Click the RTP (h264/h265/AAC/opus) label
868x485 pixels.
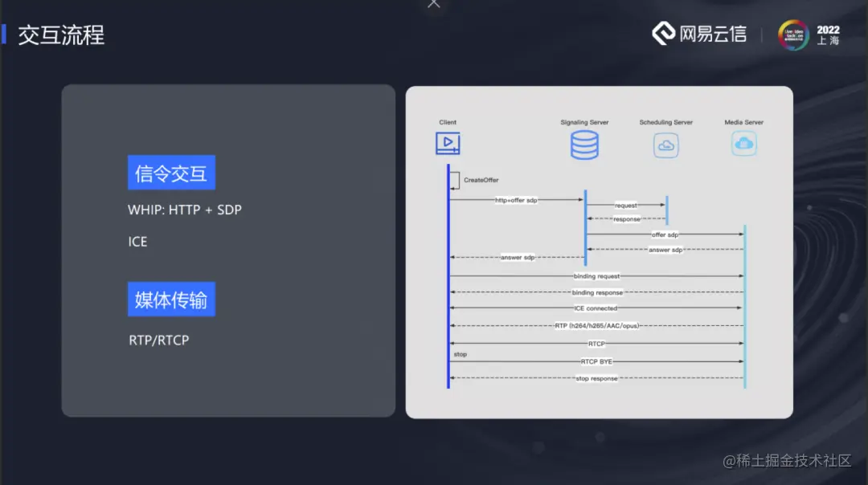[x=596, y=326]
